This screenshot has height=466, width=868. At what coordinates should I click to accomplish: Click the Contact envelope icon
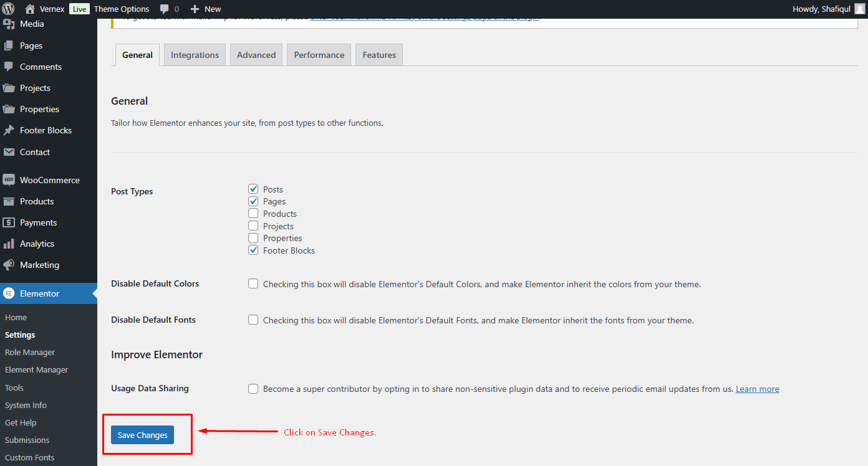click(9, 152)
